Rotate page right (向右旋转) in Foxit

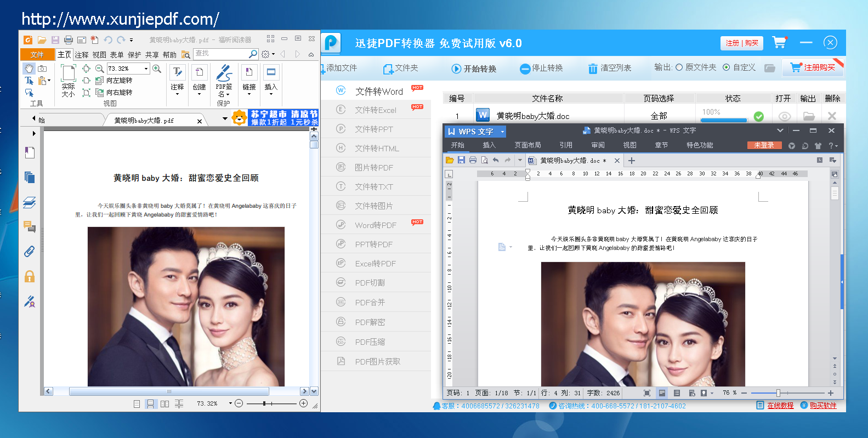(114, 93)
